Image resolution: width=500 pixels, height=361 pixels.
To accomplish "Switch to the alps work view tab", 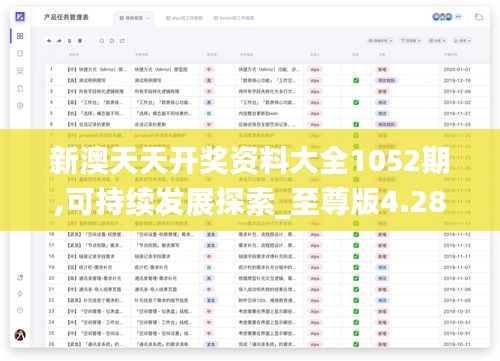I will (x=184, y=18).
